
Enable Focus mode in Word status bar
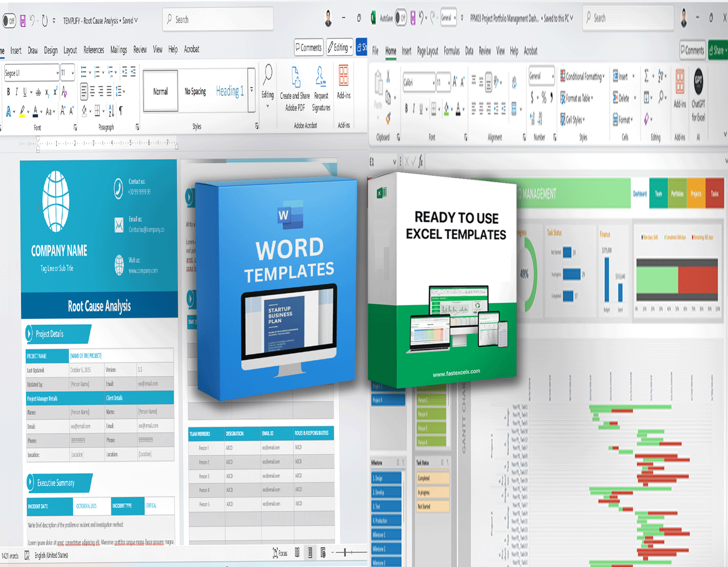tap(279, 553)
